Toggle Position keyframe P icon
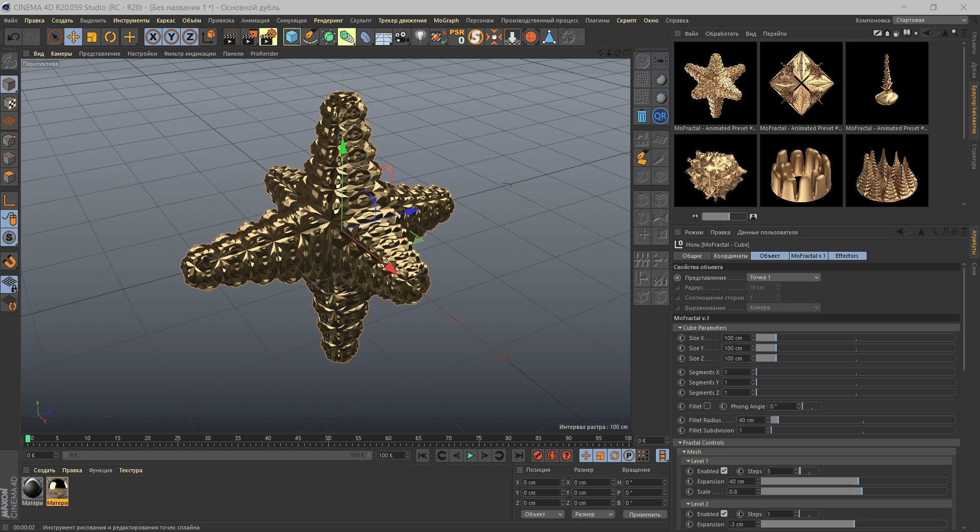980x532 pixels. (x=629, y=455)
